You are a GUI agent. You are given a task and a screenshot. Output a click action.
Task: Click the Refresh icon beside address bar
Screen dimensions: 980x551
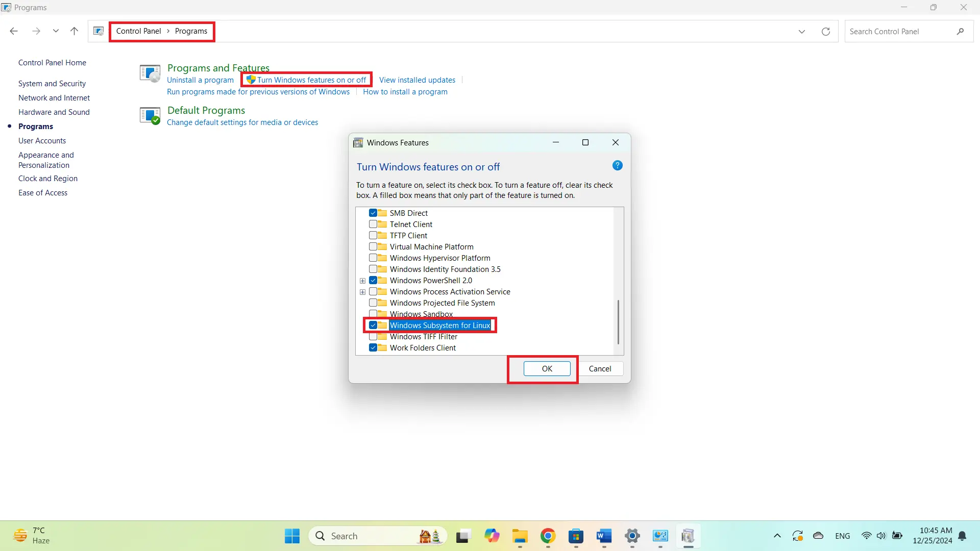[x=825, y=32]
